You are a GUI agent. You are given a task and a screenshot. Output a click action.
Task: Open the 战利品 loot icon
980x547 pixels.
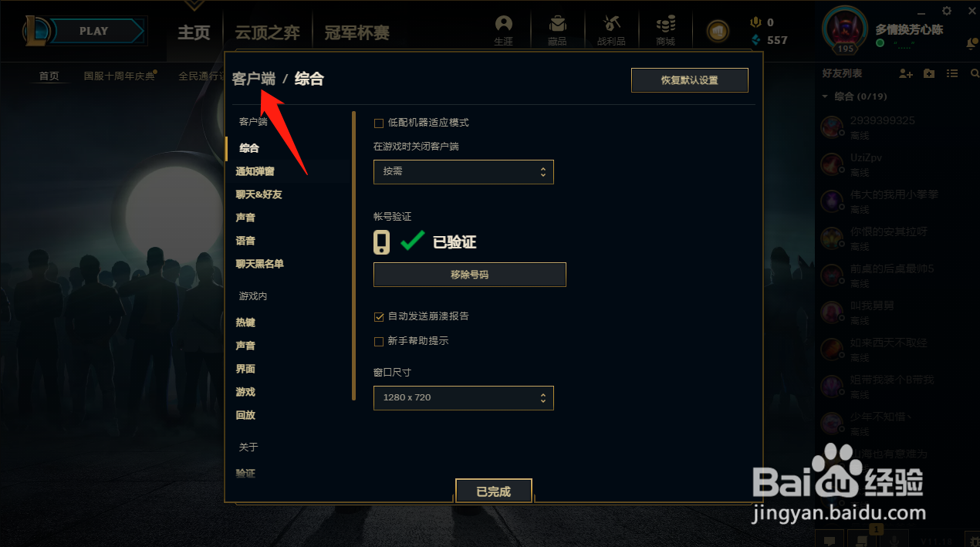[x=611, y=29]
